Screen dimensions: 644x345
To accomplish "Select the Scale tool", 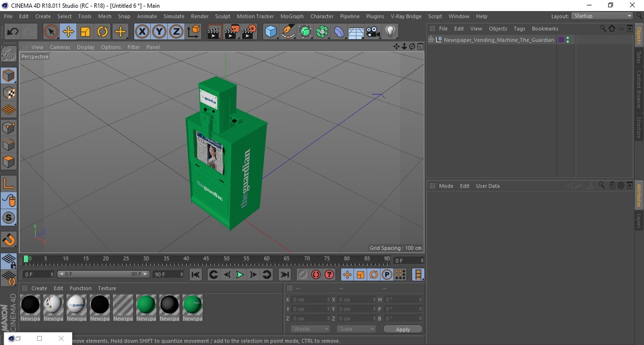I will point(85,32).
